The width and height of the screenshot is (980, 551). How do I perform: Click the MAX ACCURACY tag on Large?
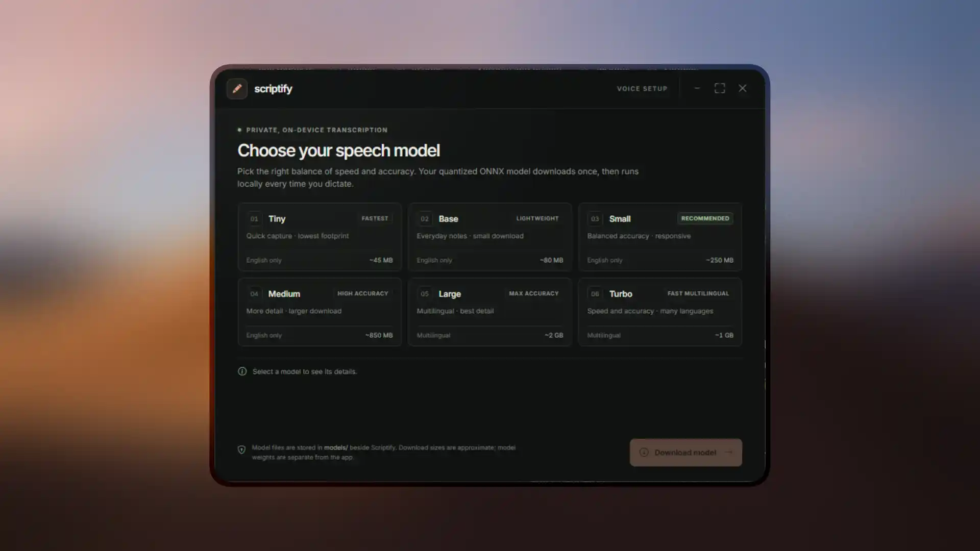(534, 293)
